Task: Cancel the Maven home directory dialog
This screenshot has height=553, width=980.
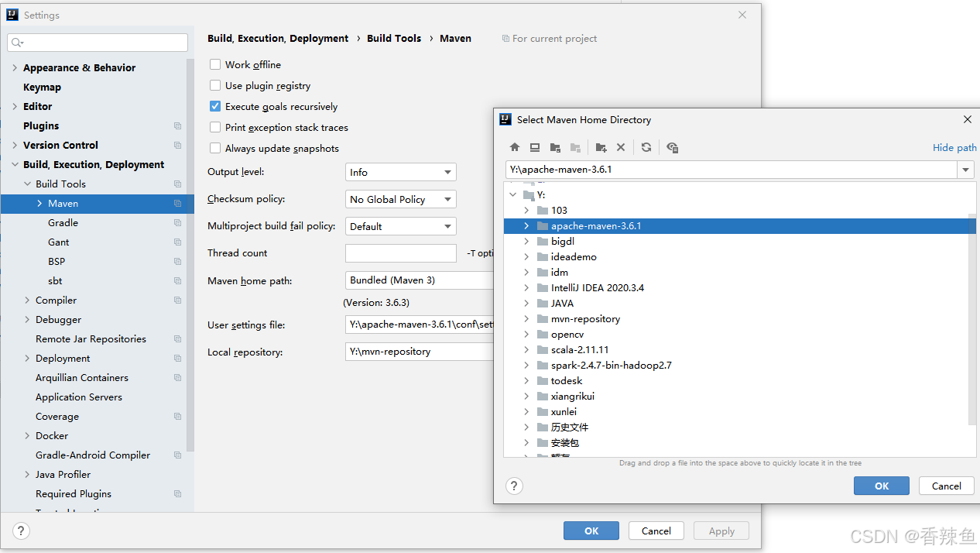Action: [946, 486]
